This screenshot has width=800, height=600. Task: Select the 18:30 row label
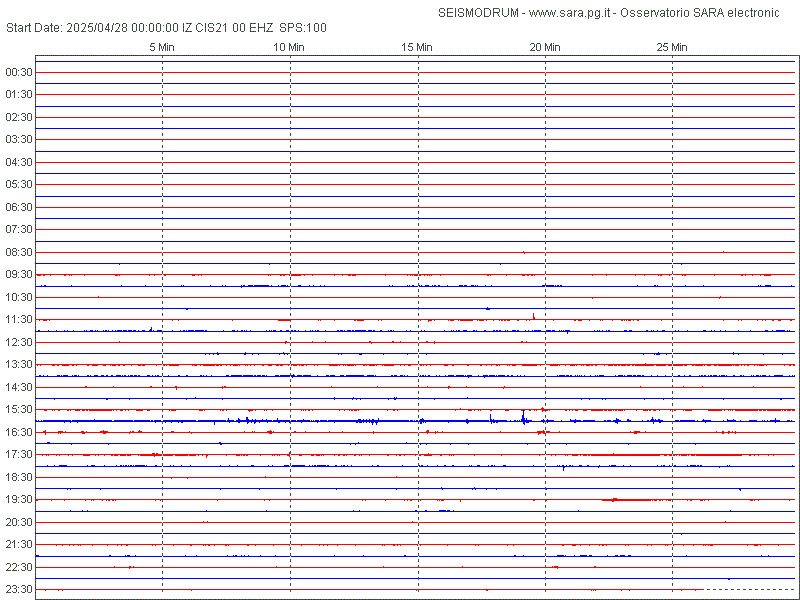pyautogui.click(x=19, y=477)
